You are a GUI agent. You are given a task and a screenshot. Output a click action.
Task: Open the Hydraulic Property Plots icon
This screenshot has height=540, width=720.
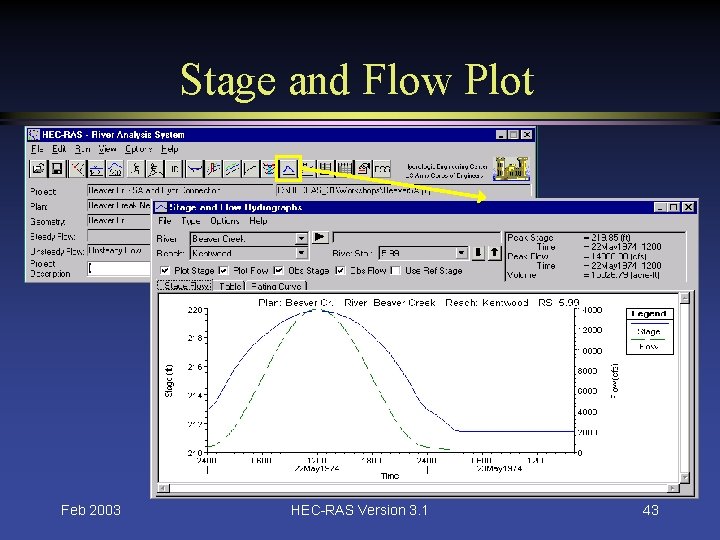[308, 169]
